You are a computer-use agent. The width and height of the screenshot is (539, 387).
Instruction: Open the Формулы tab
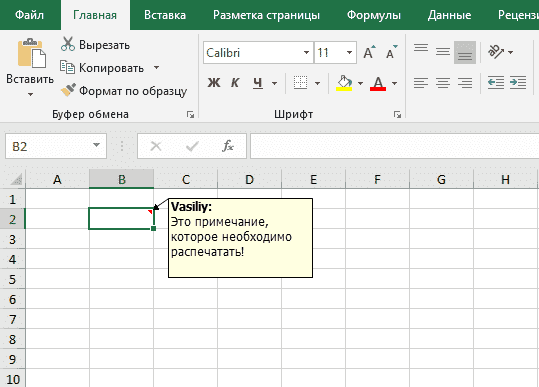[x=374, y=15]
